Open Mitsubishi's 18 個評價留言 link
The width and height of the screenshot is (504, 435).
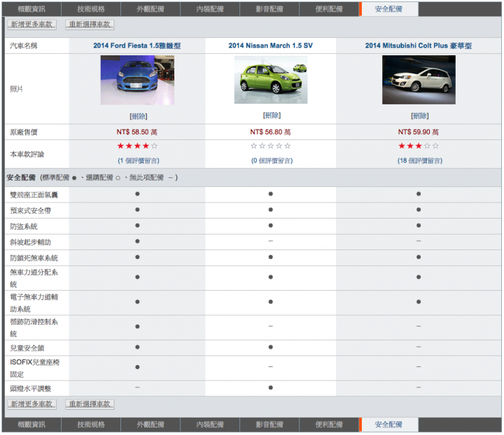(420, 160)
